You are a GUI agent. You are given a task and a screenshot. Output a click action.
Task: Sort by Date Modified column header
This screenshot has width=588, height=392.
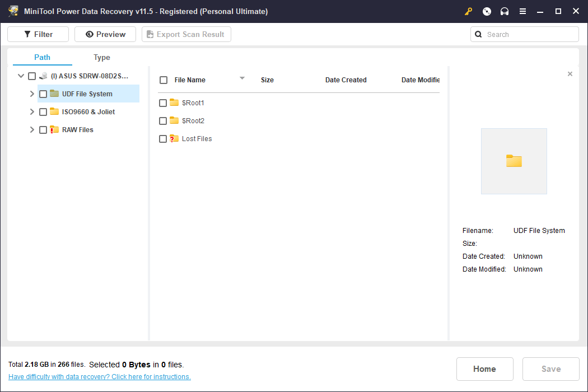[421, 80]
